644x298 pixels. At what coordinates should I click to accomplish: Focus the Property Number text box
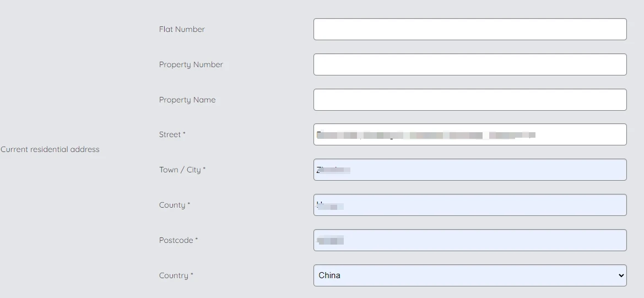click(x=469, y=64)
